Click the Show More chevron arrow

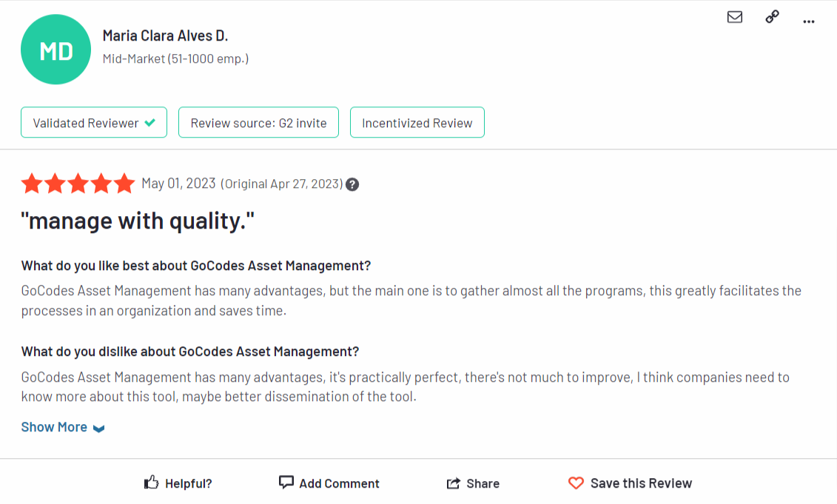(98, 429)
